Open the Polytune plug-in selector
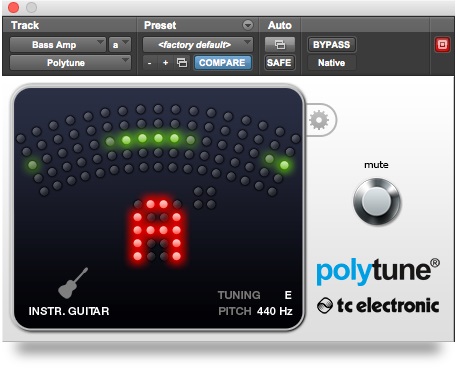The width and height of the screenshot is (458, 371). point(70,63)
